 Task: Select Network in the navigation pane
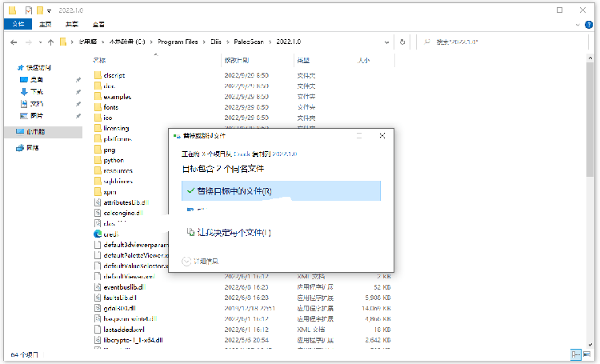click(27, 148)
